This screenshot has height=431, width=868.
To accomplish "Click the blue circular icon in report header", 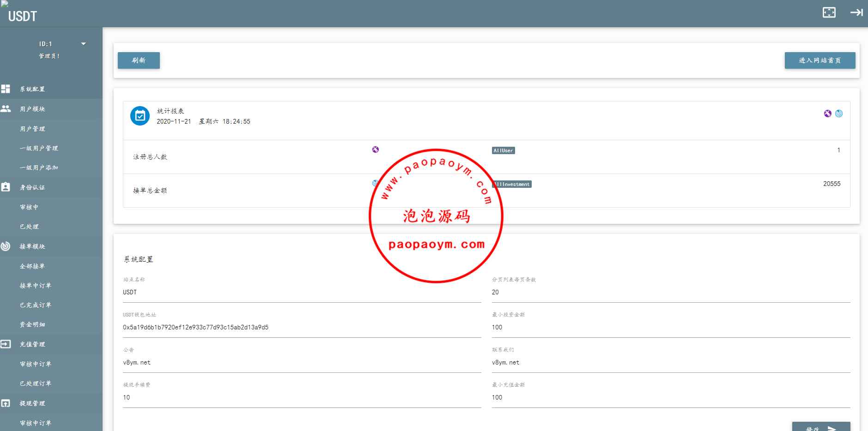I will click(x=839, y=114).
